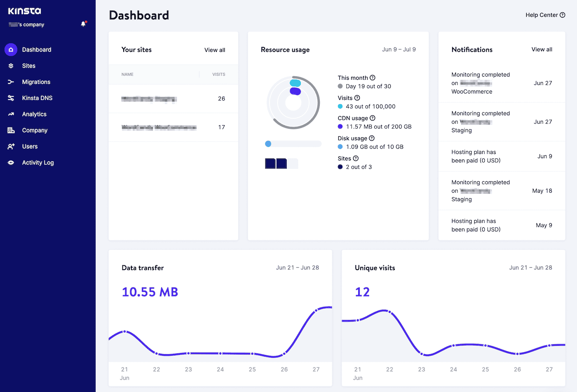
Task: Click the Kinsta logo
Action: point(24,11)
